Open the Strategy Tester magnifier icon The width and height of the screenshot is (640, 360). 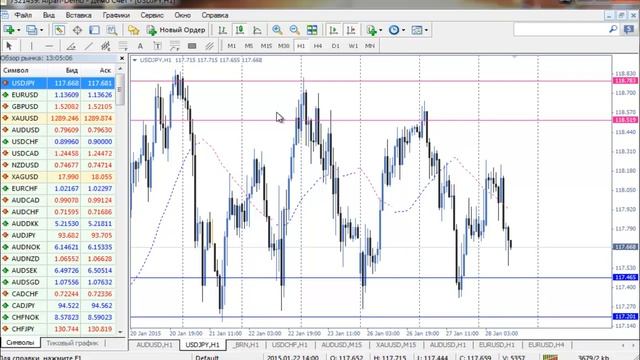[x=111, y=30]
